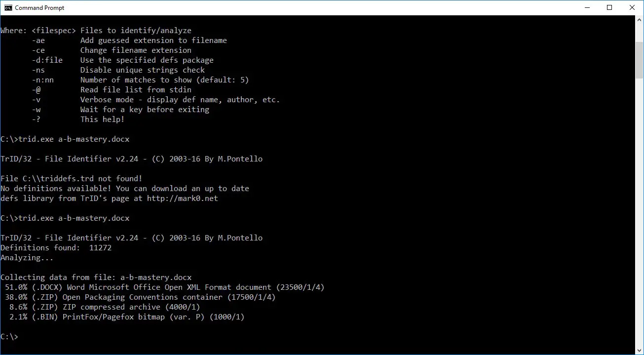Close the Command Prompt window
Image resolution: width=644 pixels, height=355 pixels.
[632, 7]
